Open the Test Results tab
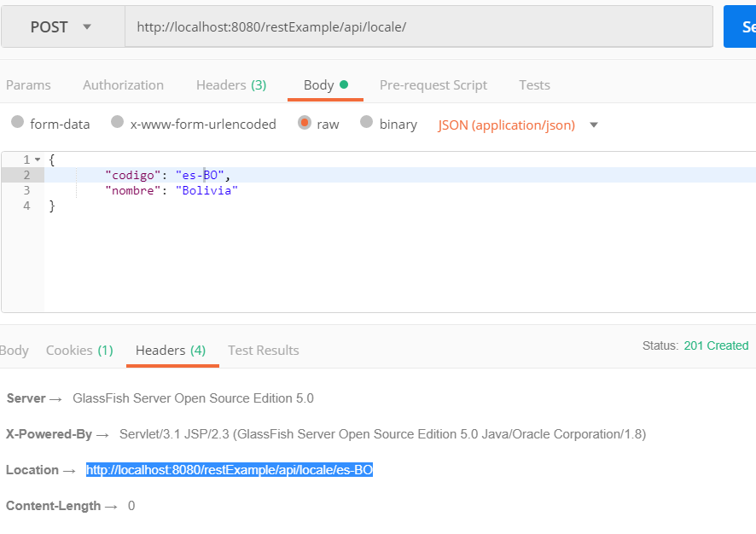The image size is (756, 534). pyautogui.click(x=264, y=351)
